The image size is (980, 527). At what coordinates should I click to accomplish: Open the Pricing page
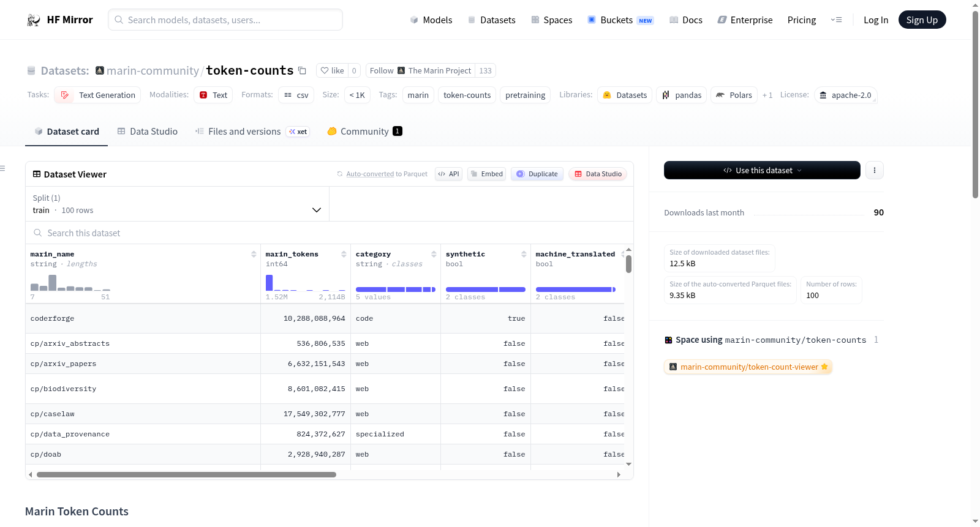(802, 20)
